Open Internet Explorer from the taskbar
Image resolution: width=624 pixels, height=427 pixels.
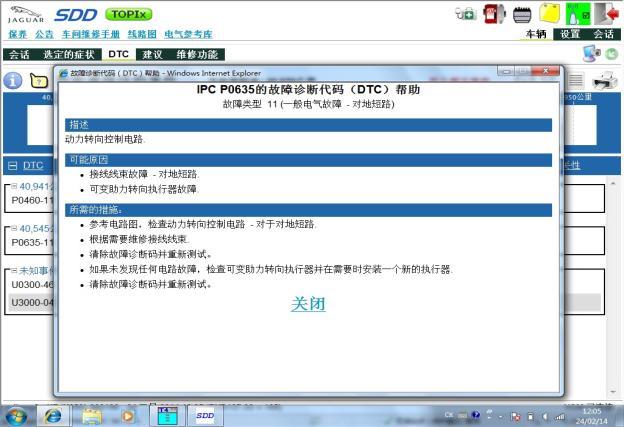coord(53,417)
